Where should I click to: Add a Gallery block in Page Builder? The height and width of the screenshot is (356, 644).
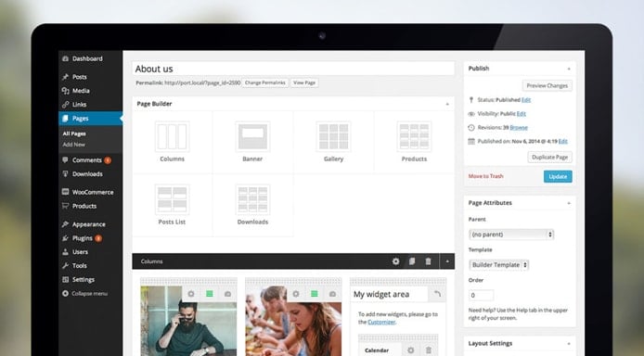tap(333, 142)
